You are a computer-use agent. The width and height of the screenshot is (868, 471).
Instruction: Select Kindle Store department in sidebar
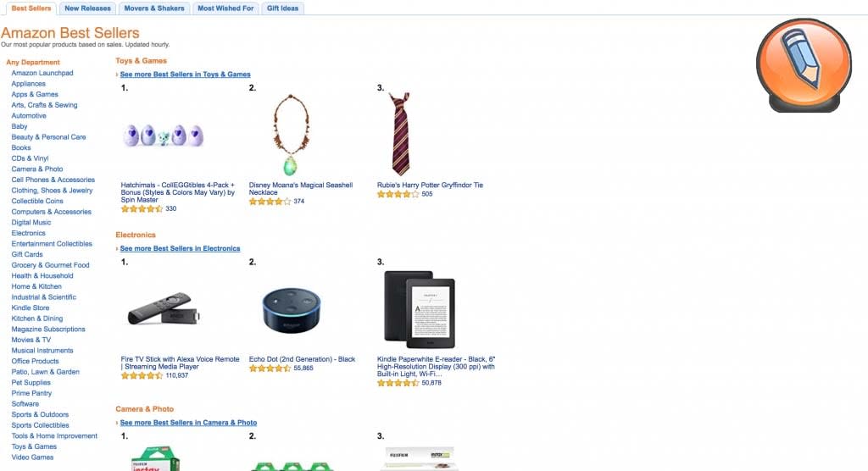tap(31, 308)
